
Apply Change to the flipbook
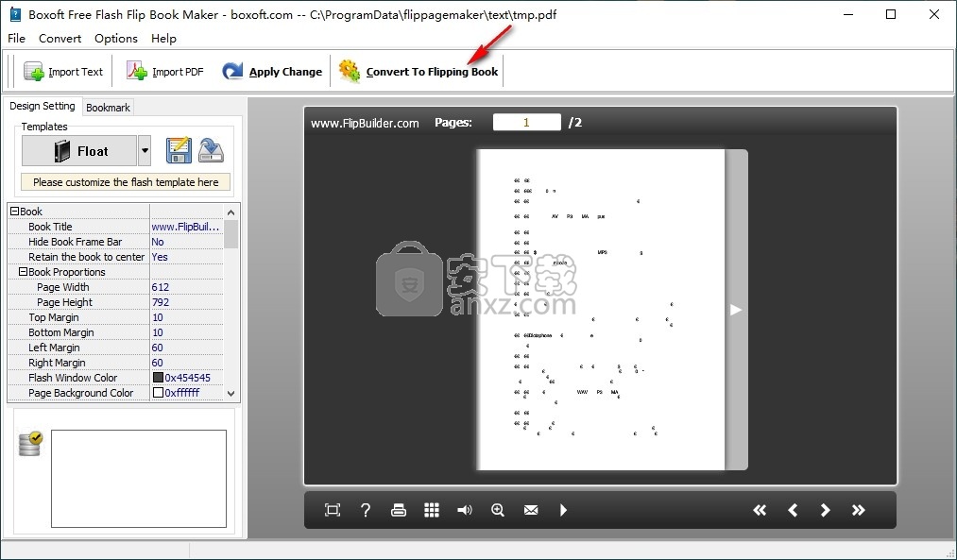tap(272, 72)
